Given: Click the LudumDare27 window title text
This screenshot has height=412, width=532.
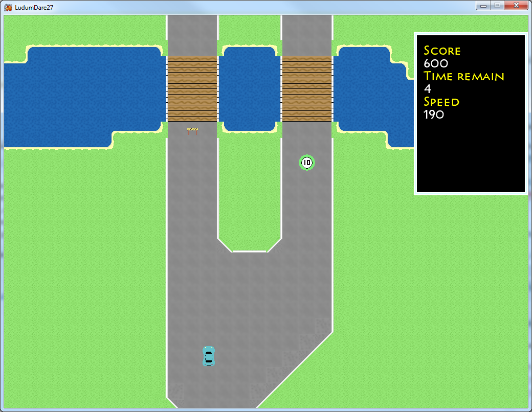Looking at the screenshot, I should pos(34,8).
